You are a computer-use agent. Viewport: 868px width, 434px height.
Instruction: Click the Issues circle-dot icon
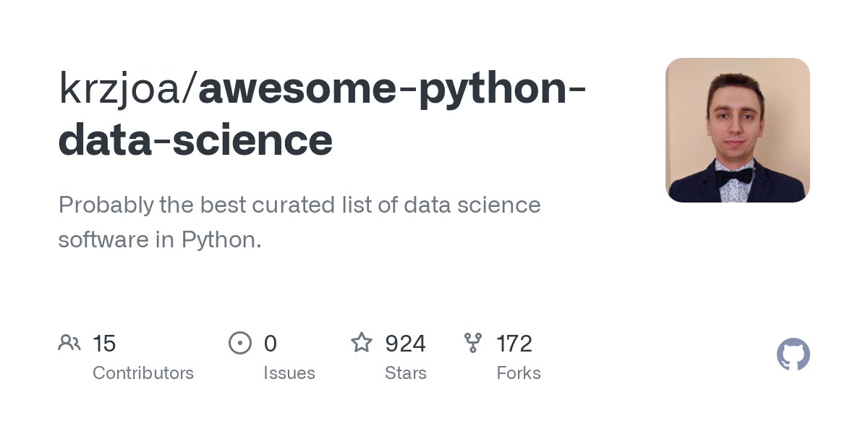(x=240, y=343)
